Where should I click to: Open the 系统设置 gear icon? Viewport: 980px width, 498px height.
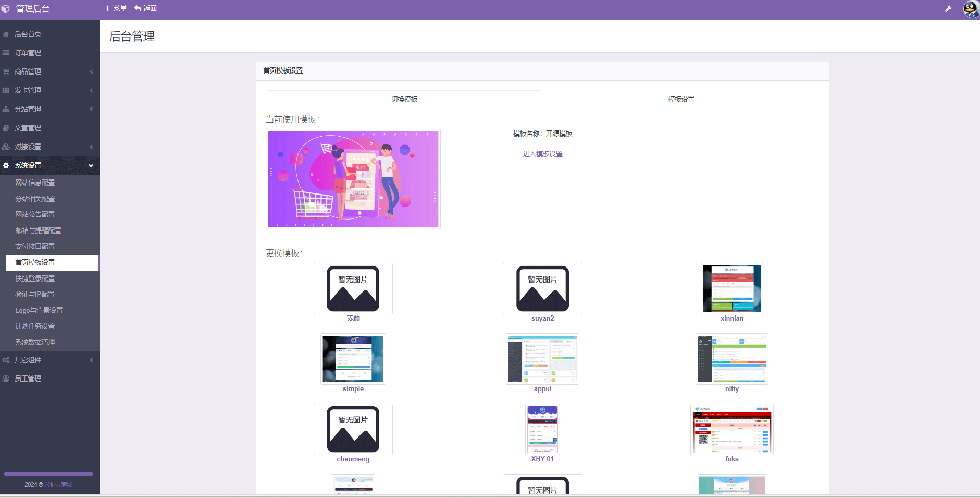coord(6,165)
